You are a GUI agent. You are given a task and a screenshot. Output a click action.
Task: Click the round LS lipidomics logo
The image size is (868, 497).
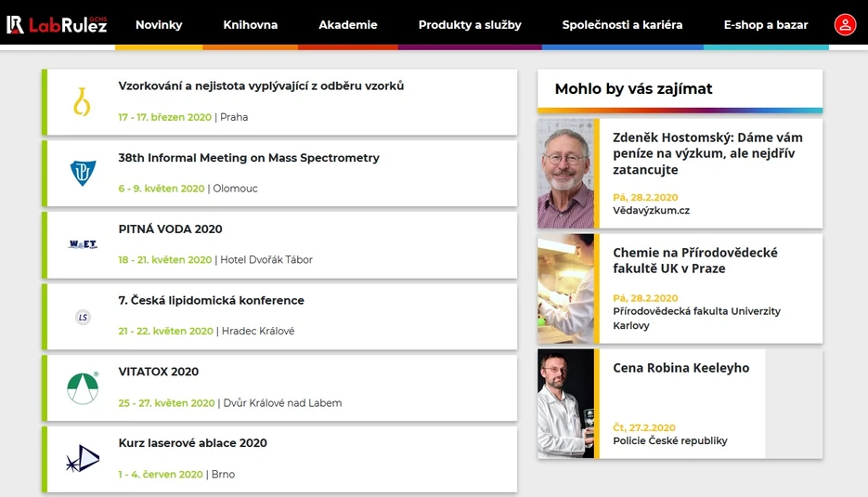83,317
